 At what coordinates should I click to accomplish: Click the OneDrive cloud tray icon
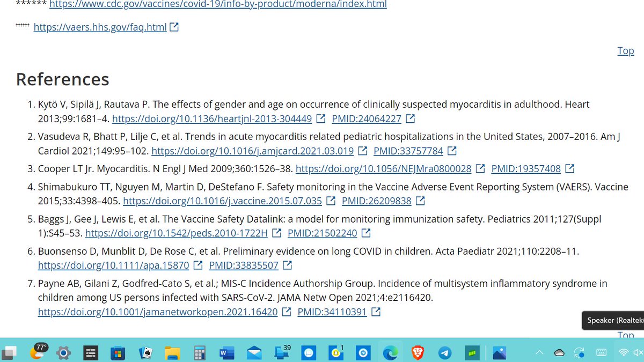559,353
